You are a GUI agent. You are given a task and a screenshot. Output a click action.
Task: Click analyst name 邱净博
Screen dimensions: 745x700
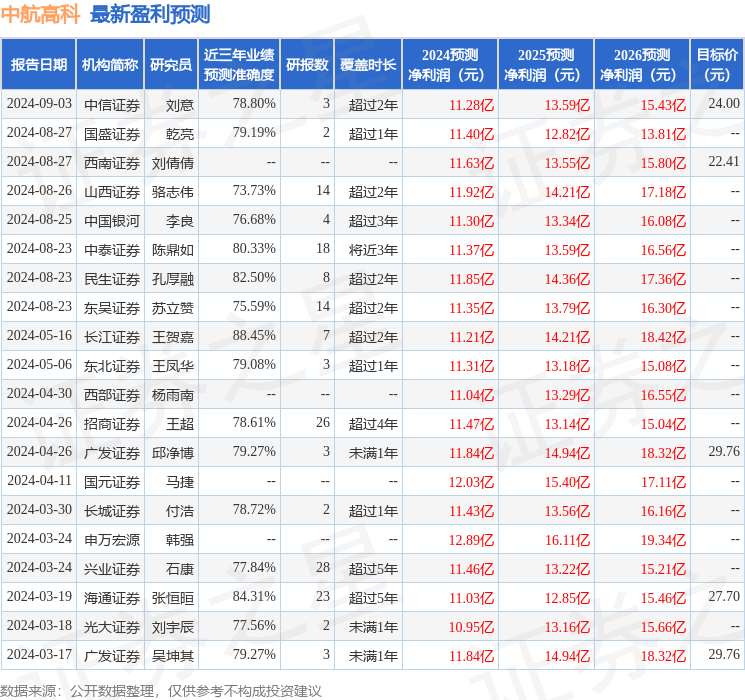pyautogui.click(x=172, y=453)
